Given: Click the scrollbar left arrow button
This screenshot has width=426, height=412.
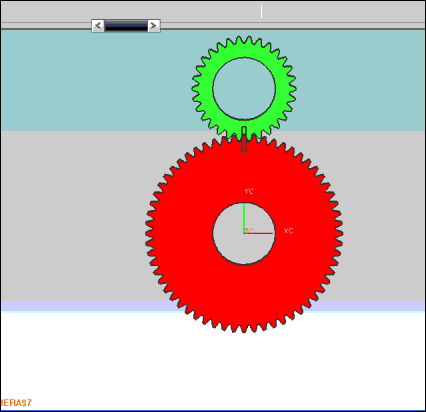Looking at the screenshot, I should (98, 26).
